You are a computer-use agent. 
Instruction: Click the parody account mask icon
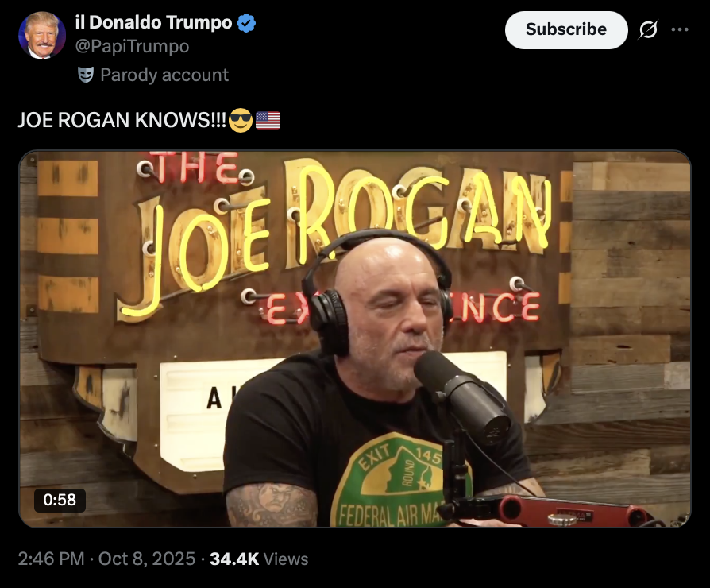(86, 75)
